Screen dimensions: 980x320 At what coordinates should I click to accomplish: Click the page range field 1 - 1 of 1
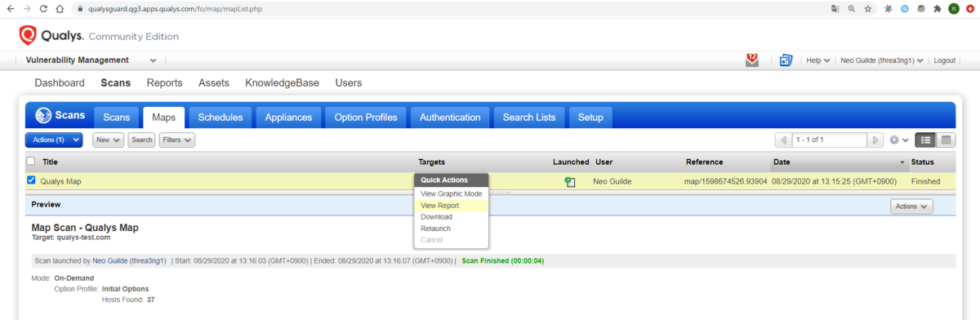pos(830,140)
